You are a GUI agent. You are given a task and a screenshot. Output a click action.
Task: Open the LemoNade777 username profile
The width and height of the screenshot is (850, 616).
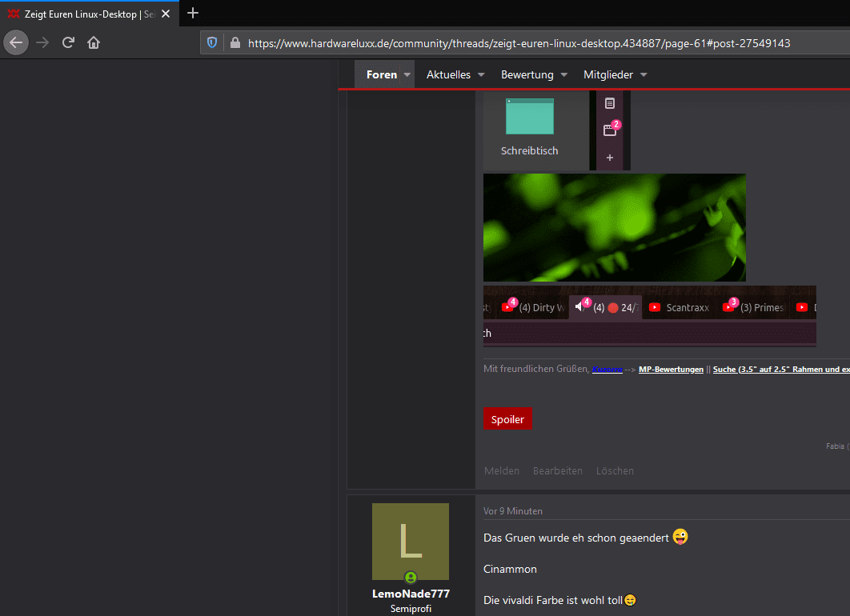[x=411, y=594]
